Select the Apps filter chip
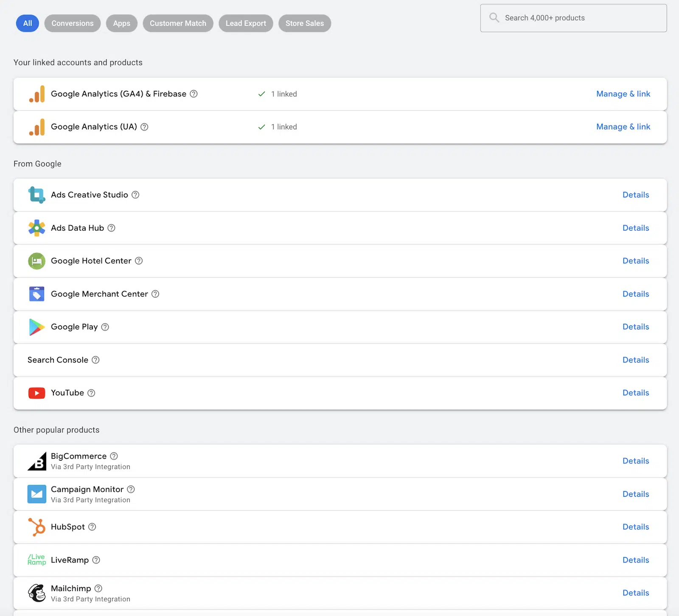The image size is (679, 616). point(122,23)
